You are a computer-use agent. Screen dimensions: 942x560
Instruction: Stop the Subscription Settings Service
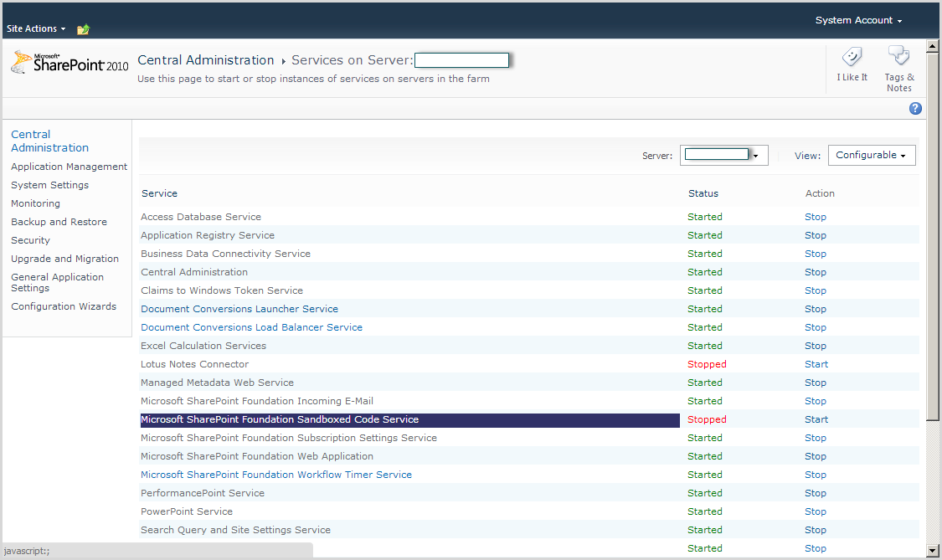(x=816, y=438)
